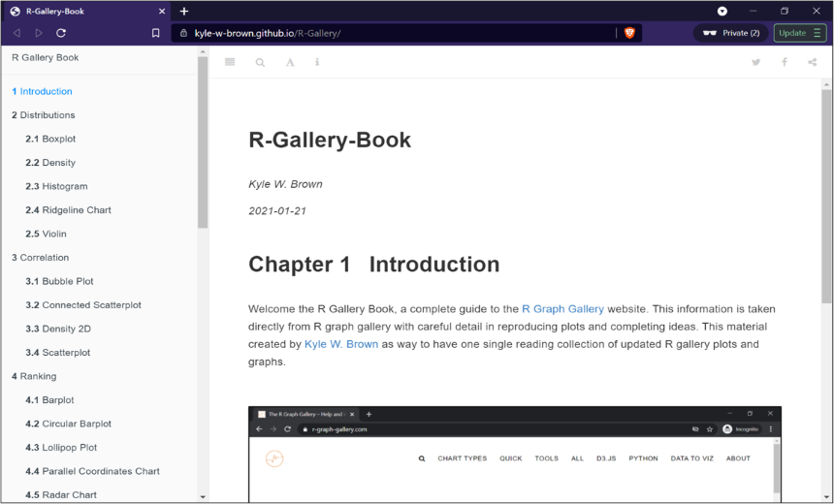Close the R-Gallery-Book tab

coord(162,12)
